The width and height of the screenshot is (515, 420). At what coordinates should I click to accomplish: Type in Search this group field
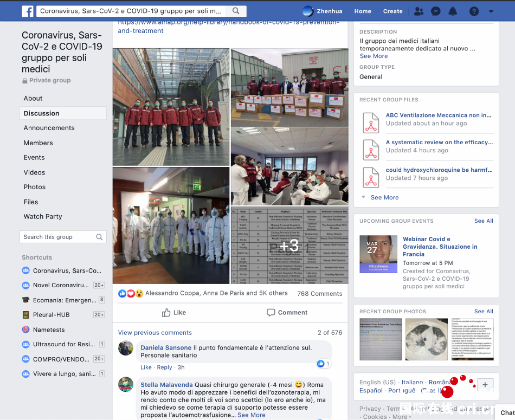tap(57, 237)
